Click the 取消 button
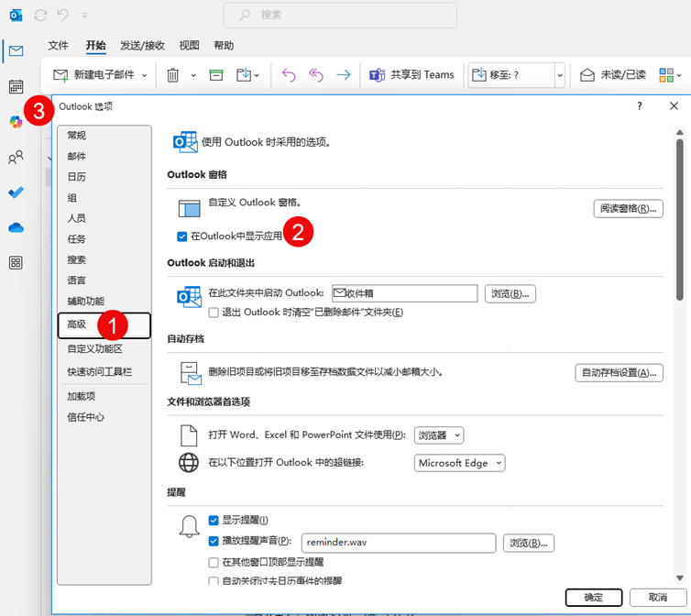This screenshot has width=691, height=616. [657, 598]
